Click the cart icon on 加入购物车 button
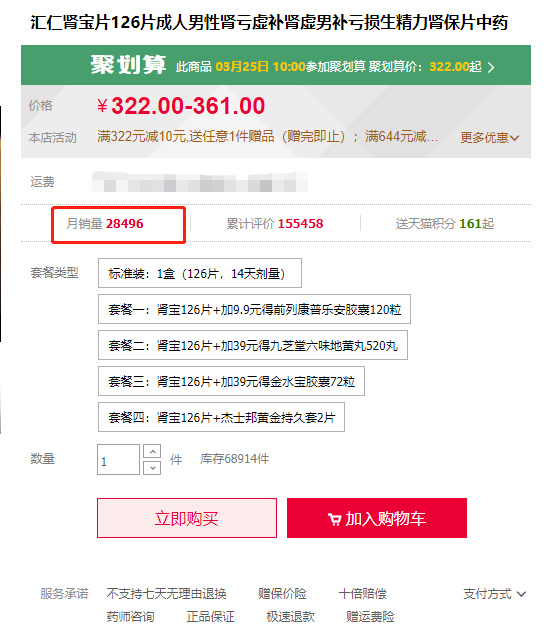Viewport: 549px width, 626px height. [x=334, y=519]
